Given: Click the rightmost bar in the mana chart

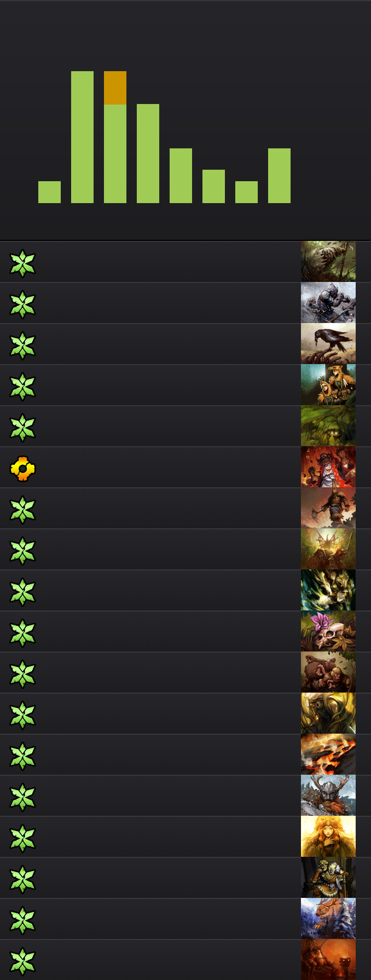Looking at the screenshot, I should coord(279,176).
